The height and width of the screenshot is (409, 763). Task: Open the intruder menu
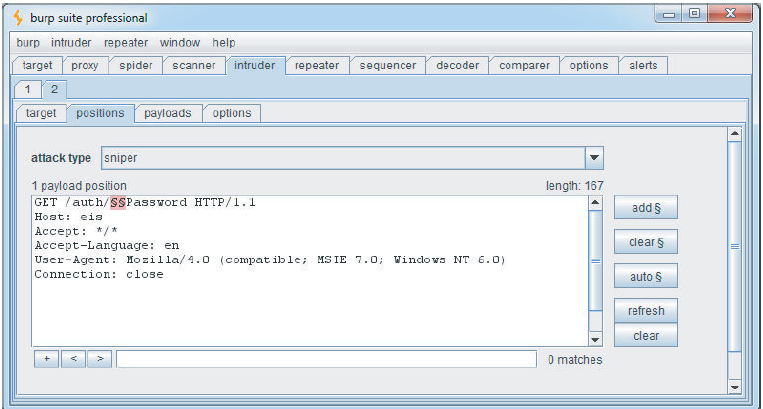coord(71,43)
